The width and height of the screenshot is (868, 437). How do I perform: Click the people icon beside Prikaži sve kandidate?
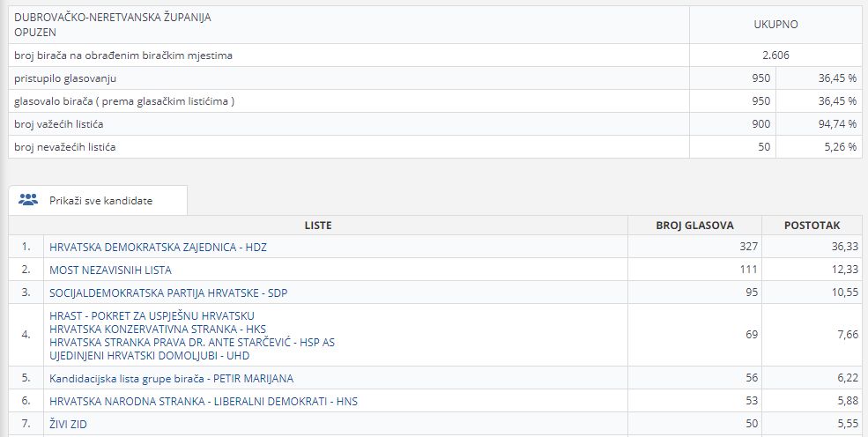(x=28, y=200)
